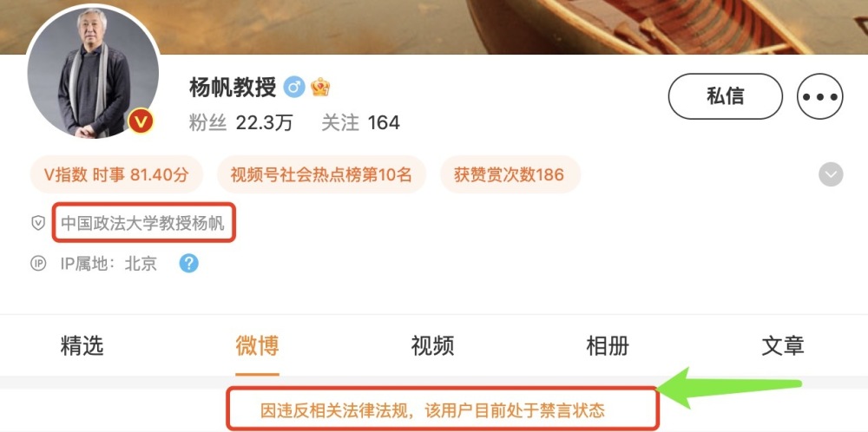Expand the badges list with gray chevron
The height and width of the screenshot is (432, 868).
click(x=831, y=174)
